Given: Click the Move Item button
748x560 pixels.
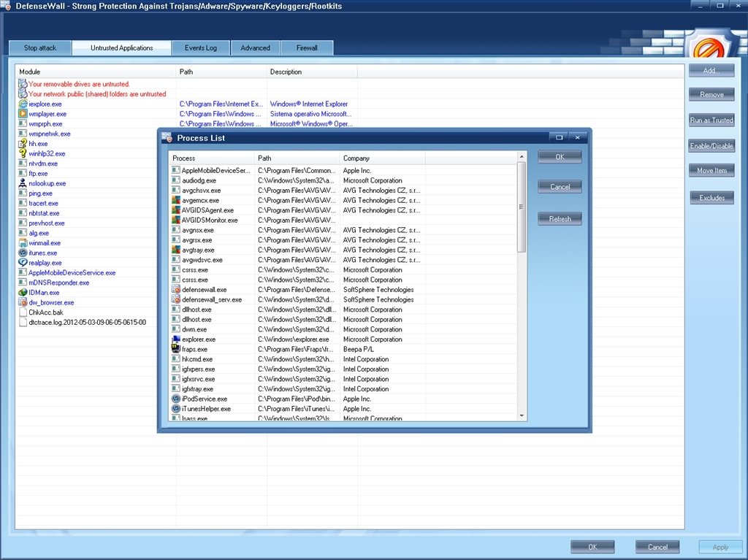Looking at the screenshot, I should pyautogui.click(x=711, y=170).
